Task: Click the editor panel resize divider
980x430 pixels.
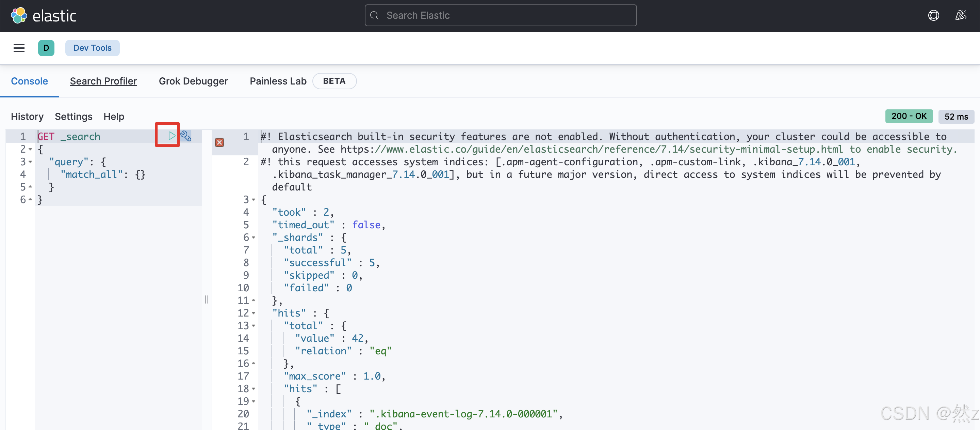Action: click(x=207, y=300)
